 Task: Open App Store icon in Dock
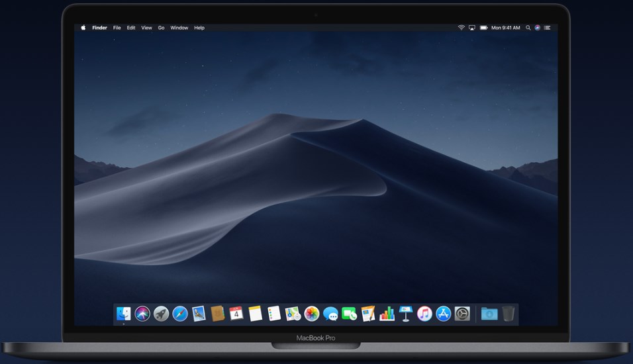443,314
